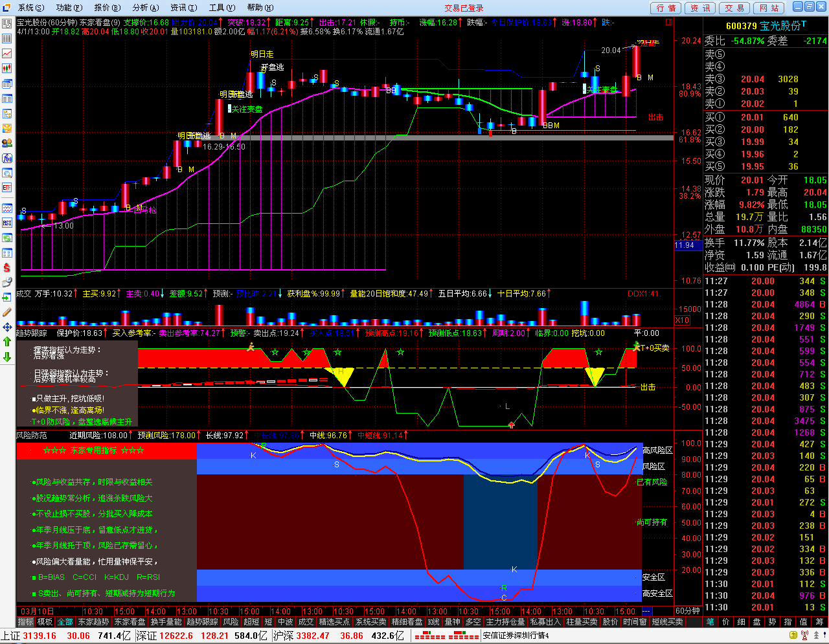The width and height of the screenshot is (829, 644).
Task: Select the 换手量能 indicator tab
Action: click(x=166, y=622)
